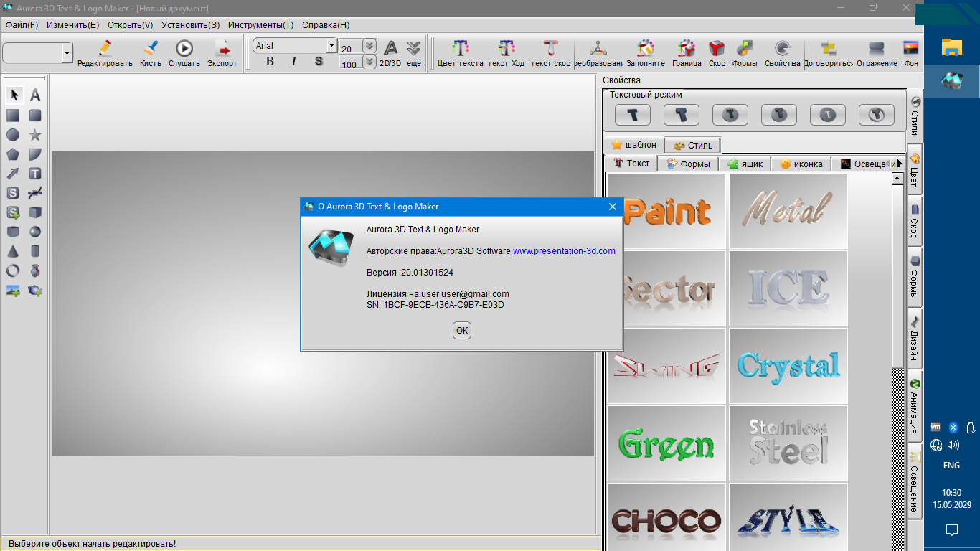The height and width of the screenshot is (551, 980).
Task: Select the arrow pointer tool
Action: click(x=14, y=95)
